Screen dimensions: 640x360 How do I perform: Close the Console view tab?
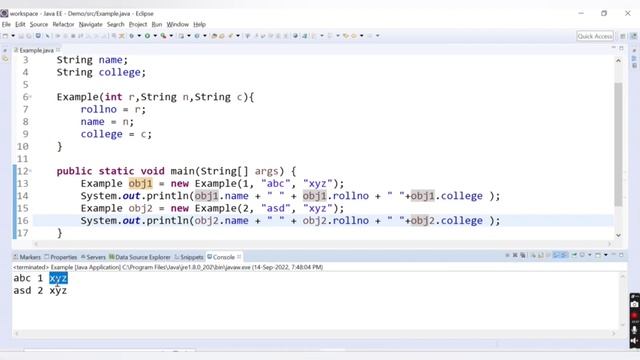(239, 257)
